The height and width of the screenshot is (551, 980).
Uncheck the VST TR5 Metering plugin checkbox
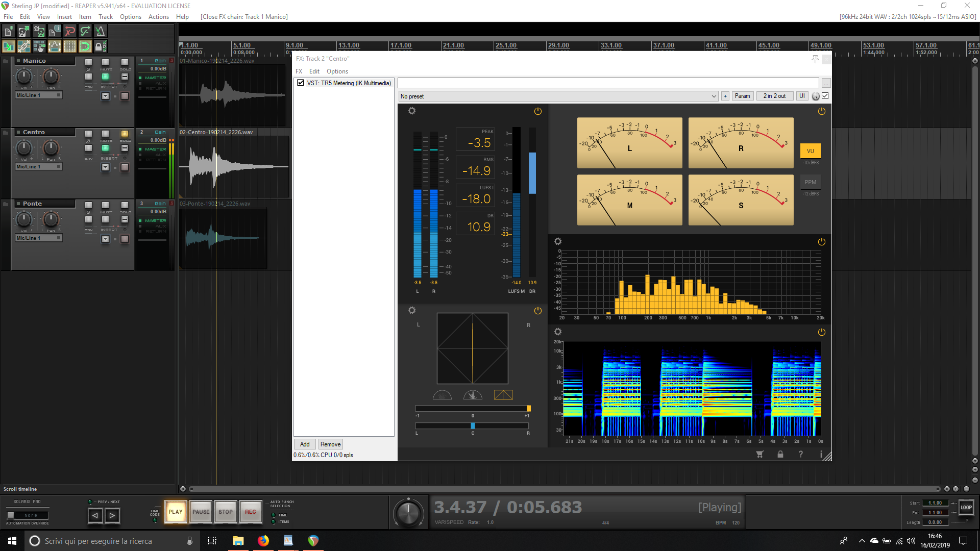301,83
